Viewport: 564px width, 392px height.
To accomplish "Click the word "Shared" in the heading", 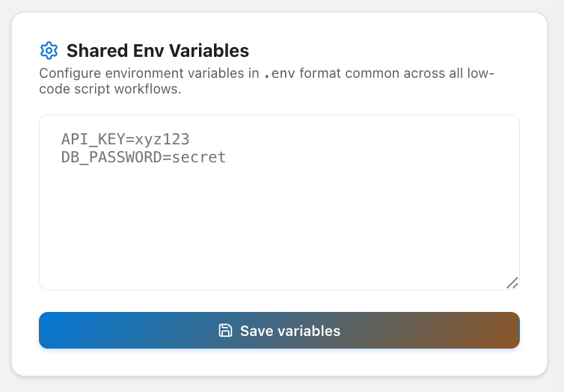I will click(x=97, y=50).
